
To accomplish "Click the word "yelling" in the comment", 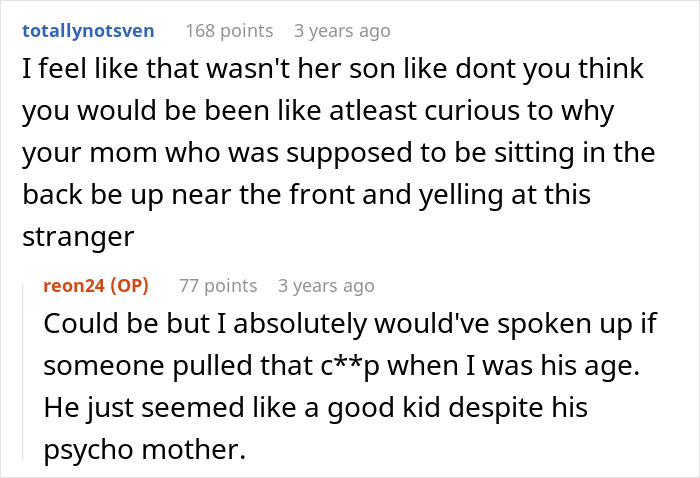I will click(461, 196).
